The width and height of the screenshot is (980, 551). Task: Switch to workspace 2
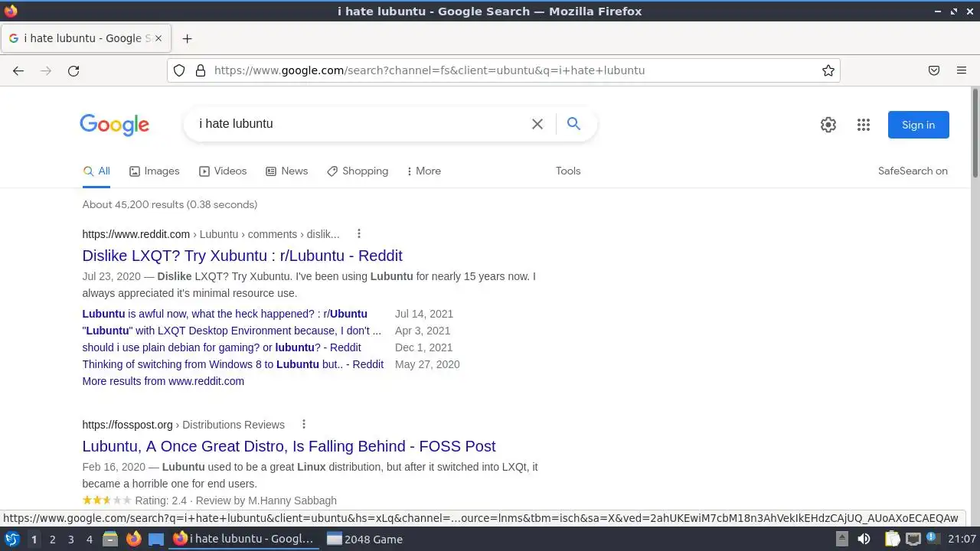click(52, 540)
